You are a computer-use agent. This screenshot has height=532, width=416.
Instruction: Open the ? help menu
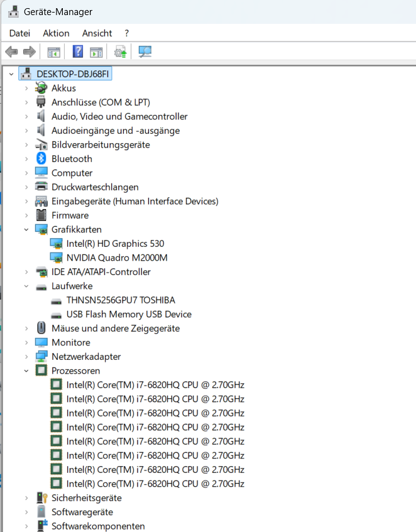click(x=126, y=33)
